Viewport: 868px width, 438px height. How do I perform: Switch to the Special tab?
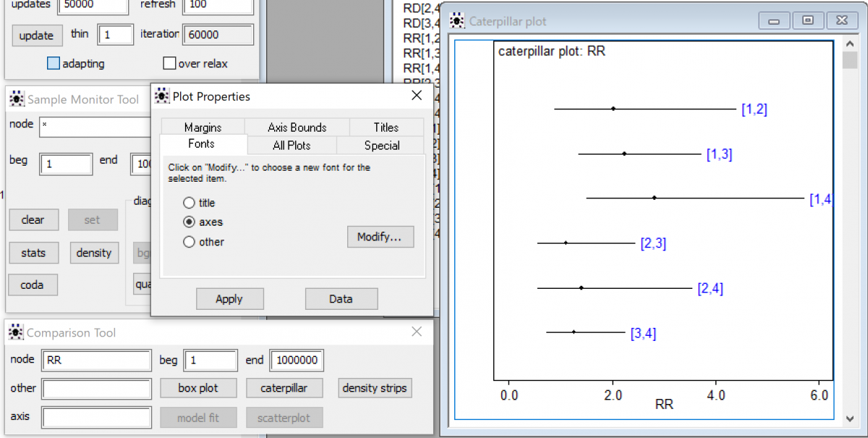[x=381, y=145]
